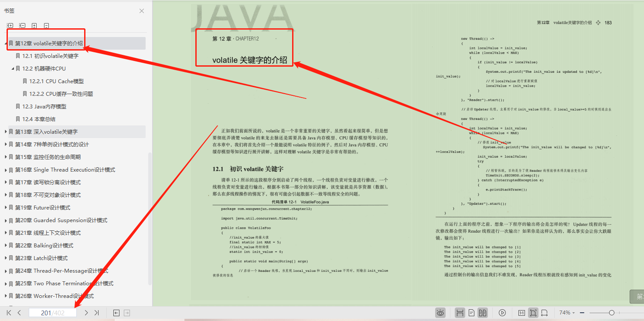Go back to previous view
Image resolution: width=644 pixels, height=321 pixels.
(x=116, y=313)
